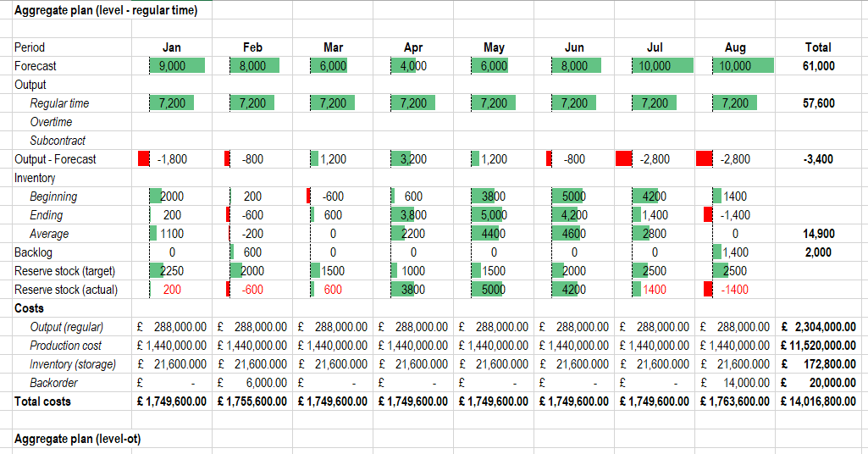Click the Feb Backorder cost £6,000.00
Viewport: 868px width, 454px height.
[252, 383]
